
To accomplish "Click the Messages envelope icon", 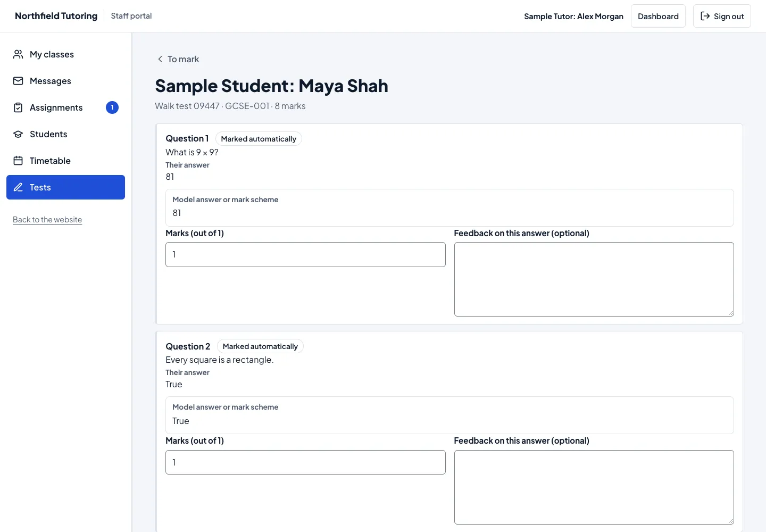I will (18, 81).
